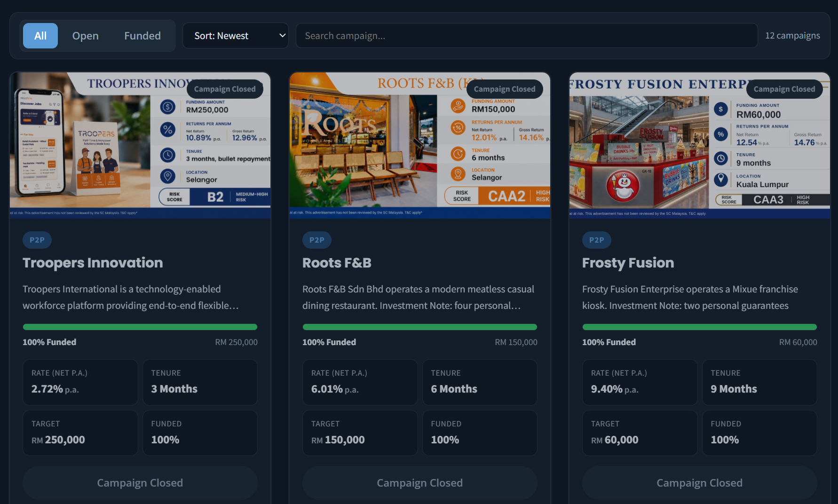
Task: Click the Frosty Fusion funding progress bar
Action: (700, 327)
